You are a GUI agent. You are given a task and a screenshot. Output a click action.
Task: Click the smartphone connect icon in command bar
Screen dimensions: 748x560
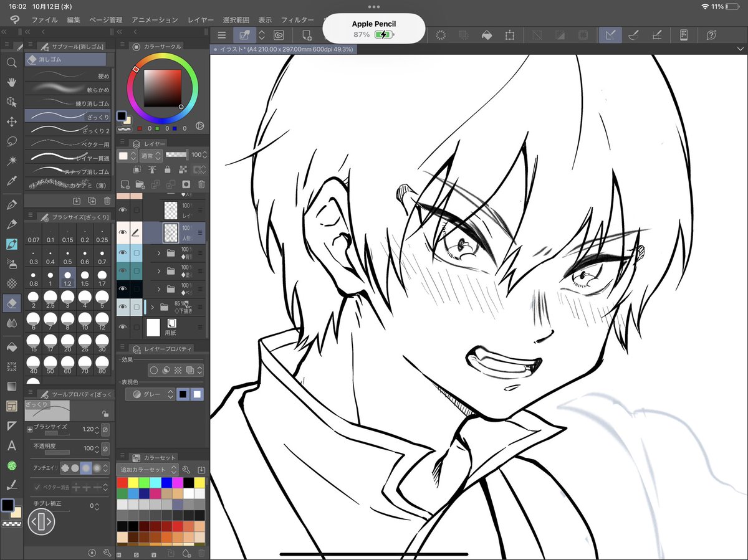684,36
